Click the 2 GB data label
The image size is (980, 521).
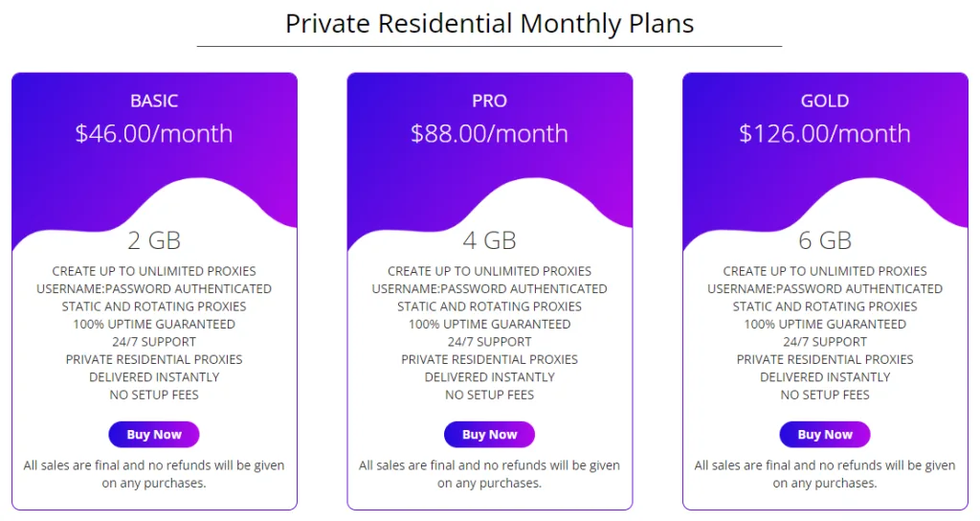point(154,239)
